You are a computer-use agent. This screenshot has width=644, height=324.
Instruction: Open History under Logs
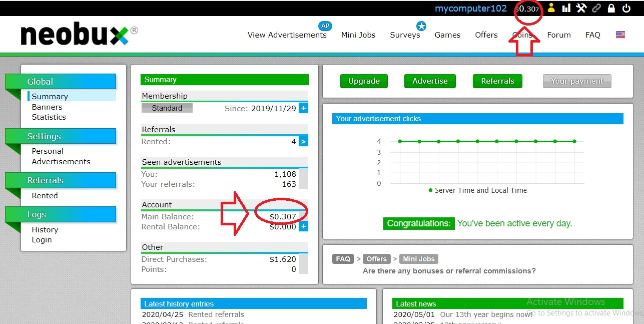[x=45, y=230]
